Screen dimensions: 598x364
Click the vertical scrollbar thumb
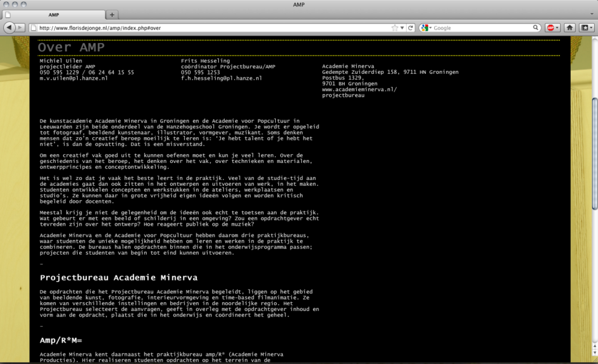click(595, 154)
